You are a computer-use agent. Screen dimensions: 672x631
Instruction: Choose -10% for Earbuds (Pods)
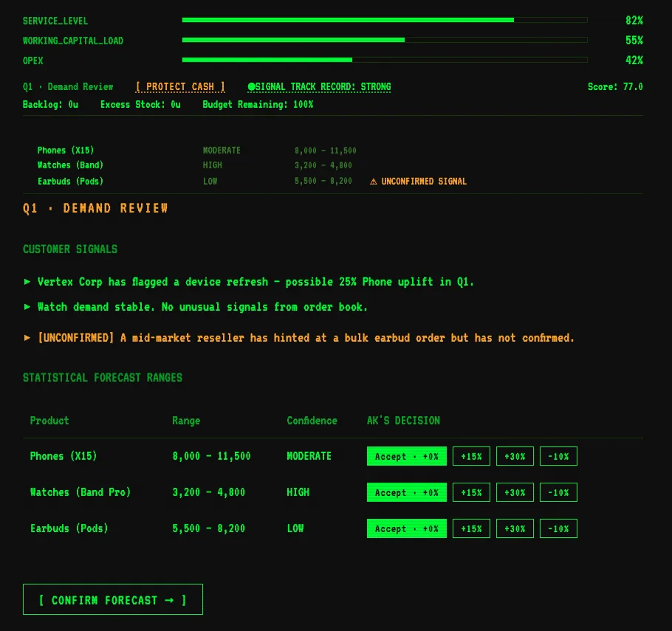(558, 528)
